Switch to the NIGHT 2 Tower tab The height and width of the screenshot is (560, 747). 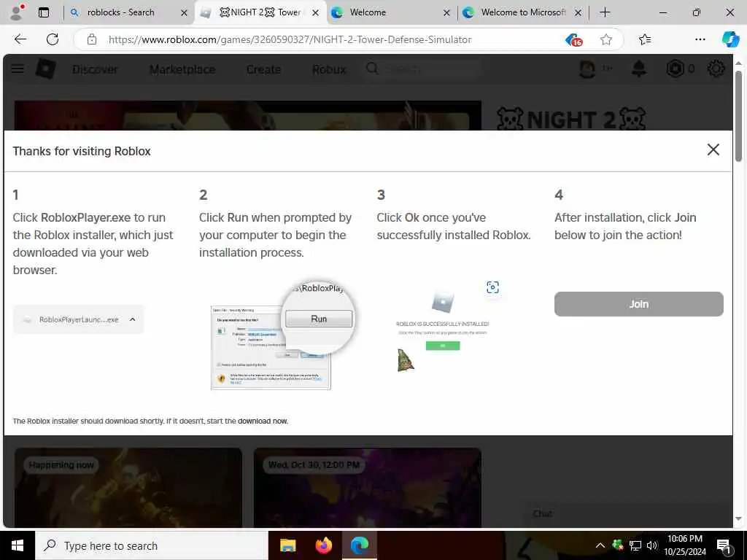click(260, 12)
